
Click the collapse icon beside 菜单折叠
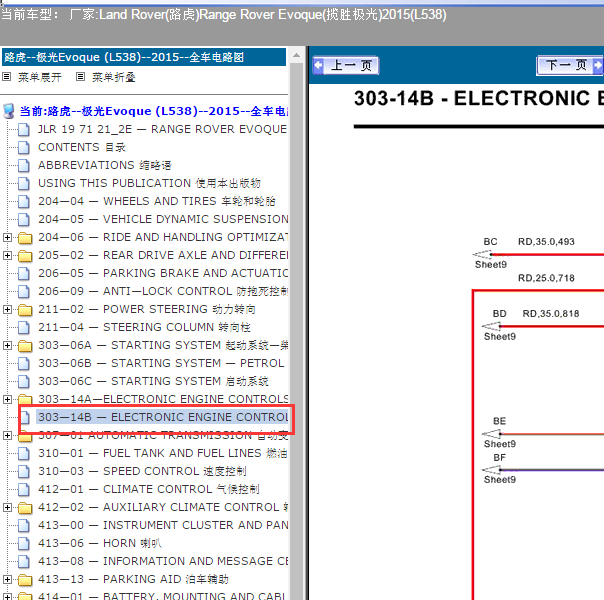pos(80,77)
